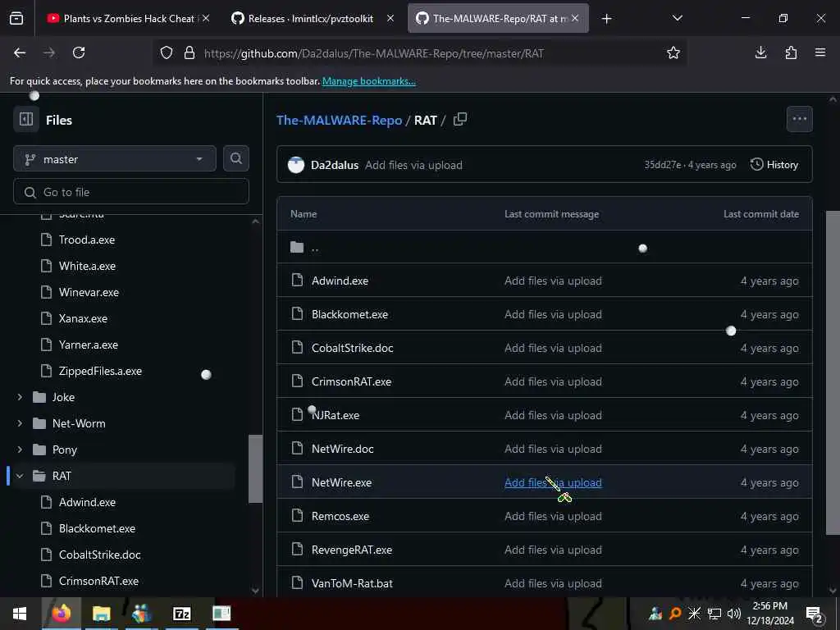The width and height of the screenshot is (840, 630).
Task: Open the Firefox hamburger application menu
Action: pyautogui.click(x=820, y=52)
